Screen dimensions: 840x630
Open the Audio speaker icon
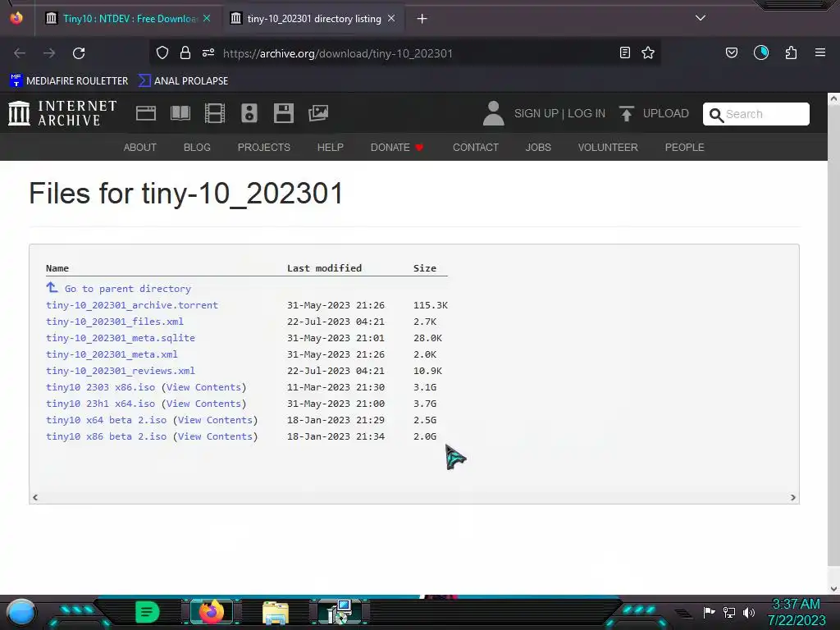(249, 113)
